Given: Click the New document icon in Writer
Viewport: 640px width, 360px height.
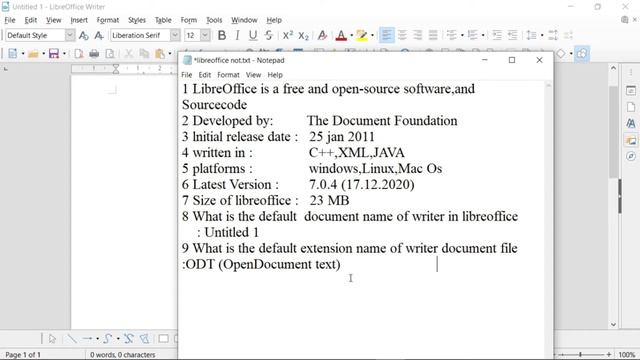Looking at the screenshot, I should tap(12, 53).
